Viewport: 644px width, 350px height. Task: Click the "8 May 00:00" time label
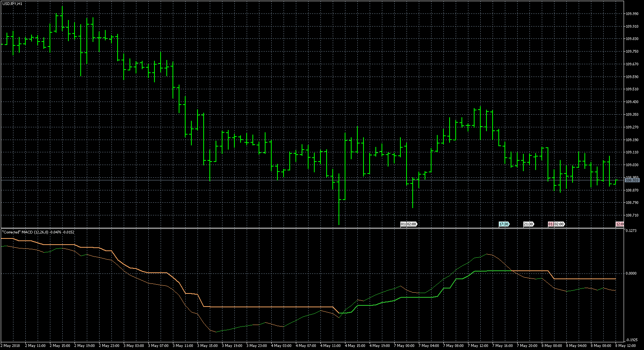552,346
